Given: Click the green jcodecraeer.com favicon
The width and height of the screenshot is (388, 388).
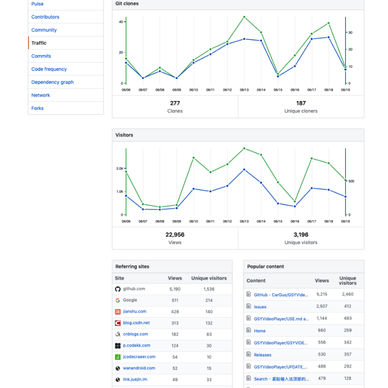Looking at the screenshot, I should (118, 357).
